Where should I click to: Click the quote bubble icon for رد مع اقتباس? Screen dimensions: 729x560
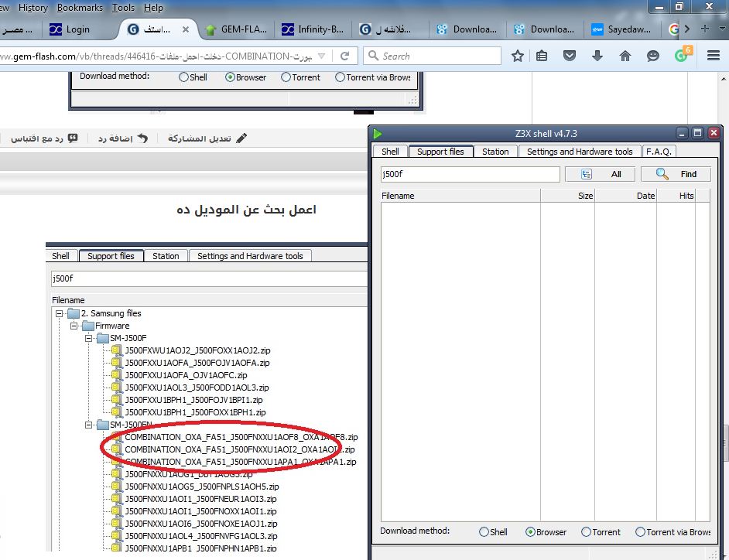(x=73, y=138)
